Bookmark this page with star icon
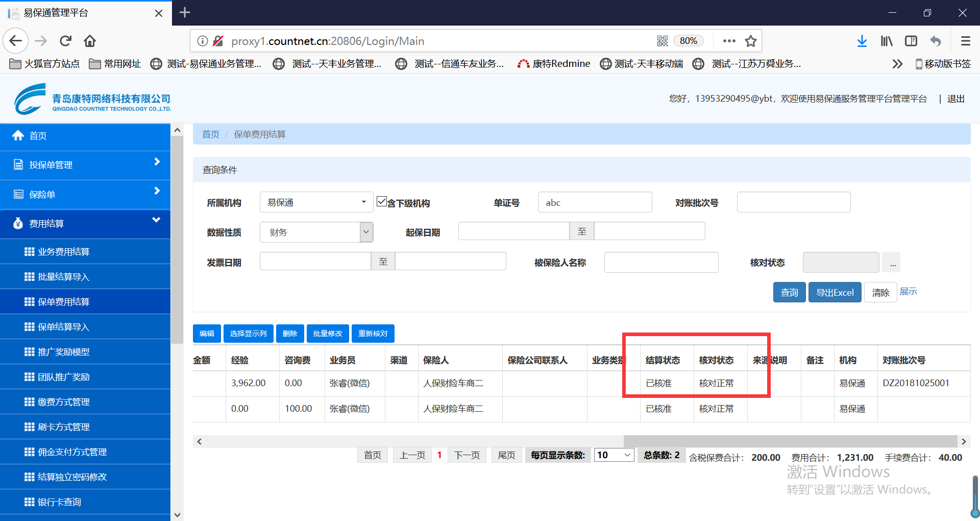 (750, 41)
